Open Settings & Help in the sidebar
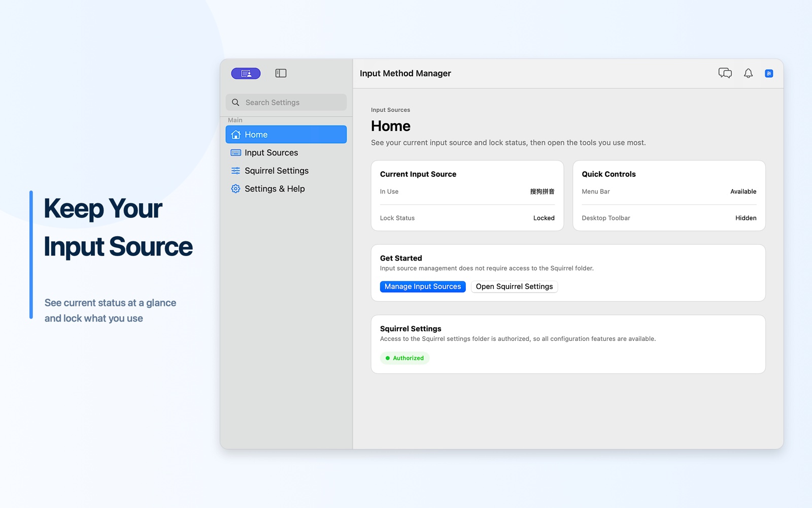Viewport: 812px width, 508px height. pyautogui.click(x=286, y=188)
